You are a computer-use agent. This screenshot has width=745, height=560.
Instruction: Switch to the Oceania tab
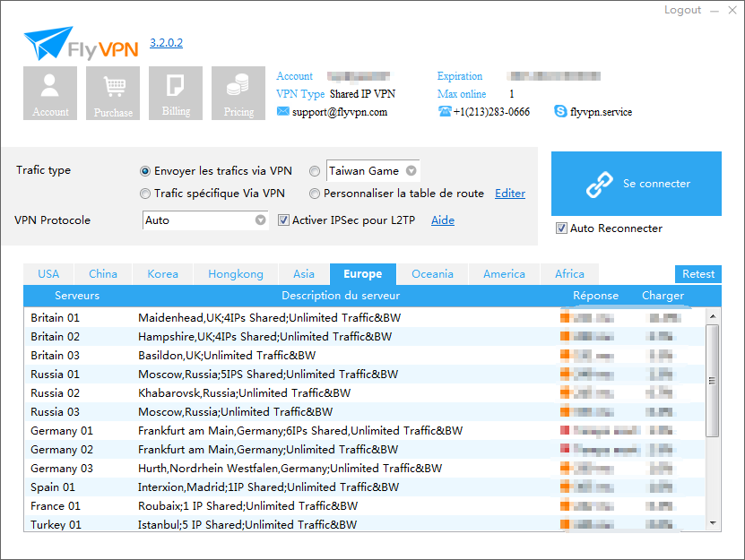coord(432,274)
